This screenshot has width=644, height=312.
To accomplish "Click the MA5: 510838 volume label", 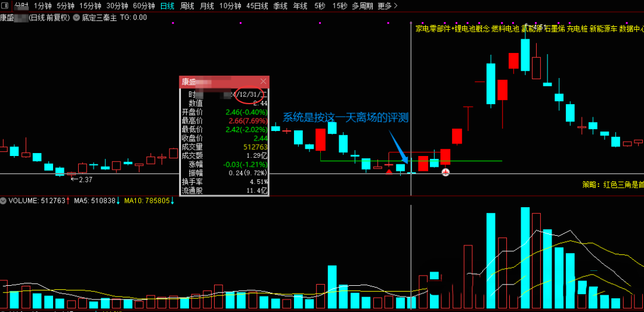I will pos(98,201).
